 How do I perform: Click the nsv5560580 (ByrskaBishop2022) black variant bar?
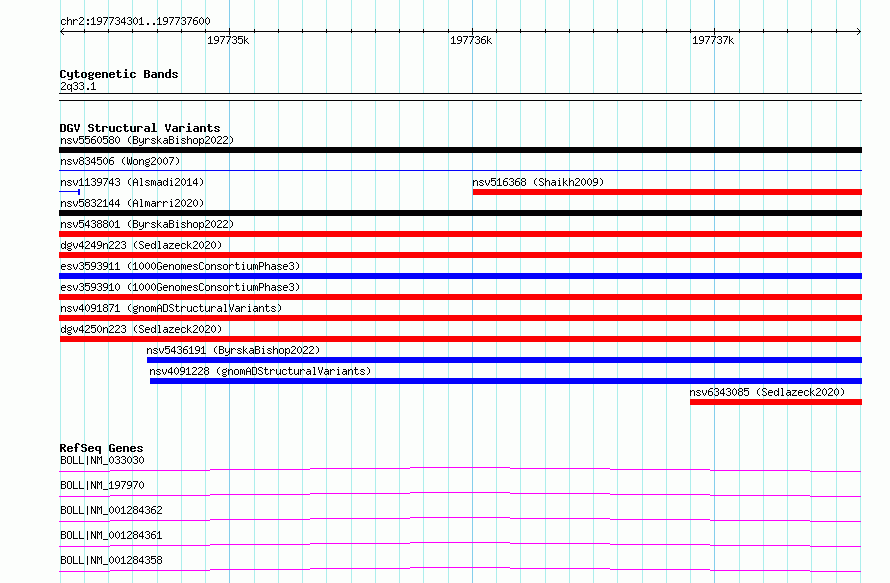pos(460,150)
